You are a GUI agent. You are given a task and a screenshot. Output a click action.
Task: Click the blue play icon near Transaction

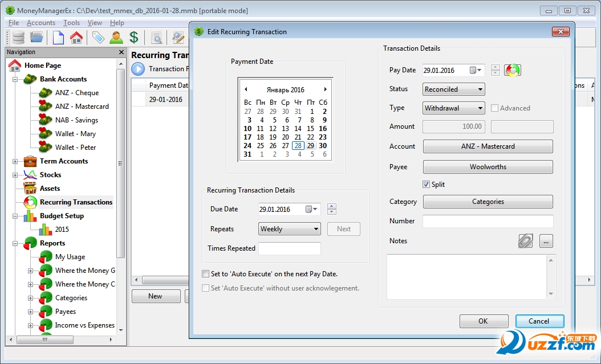point(138,69)
